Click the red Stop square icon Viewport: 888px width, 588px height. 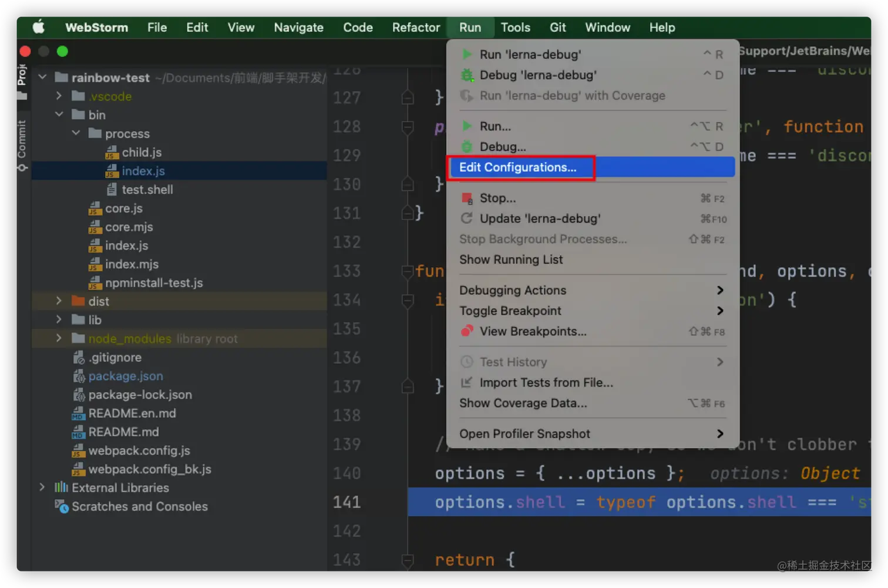click(x=467, y=198)
